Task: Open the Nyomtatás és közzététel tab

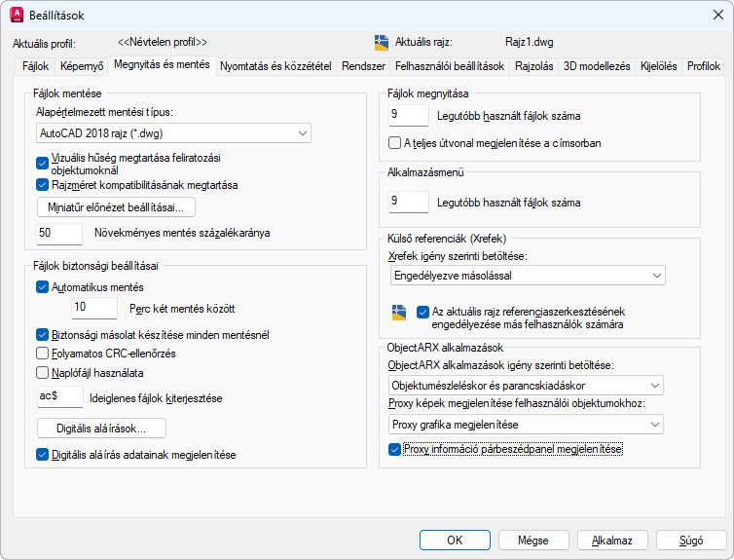Action: pyautogui.click(x=275, y=66)
